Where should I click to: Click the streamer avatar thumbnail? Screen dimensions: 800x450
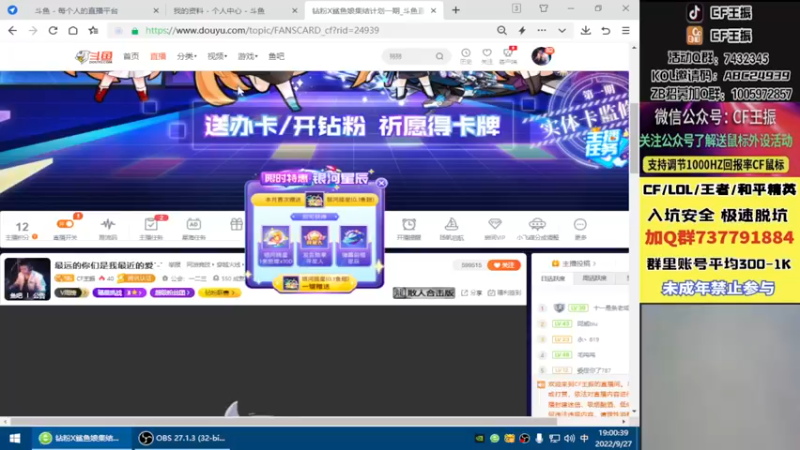pyautogui.click(x=28, y=279)
